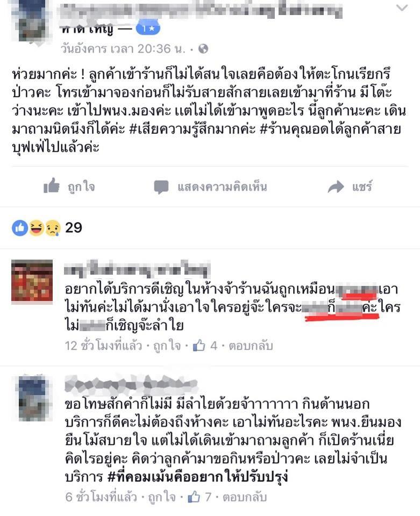Open the first commenter's red profile picture

(32, 281)
